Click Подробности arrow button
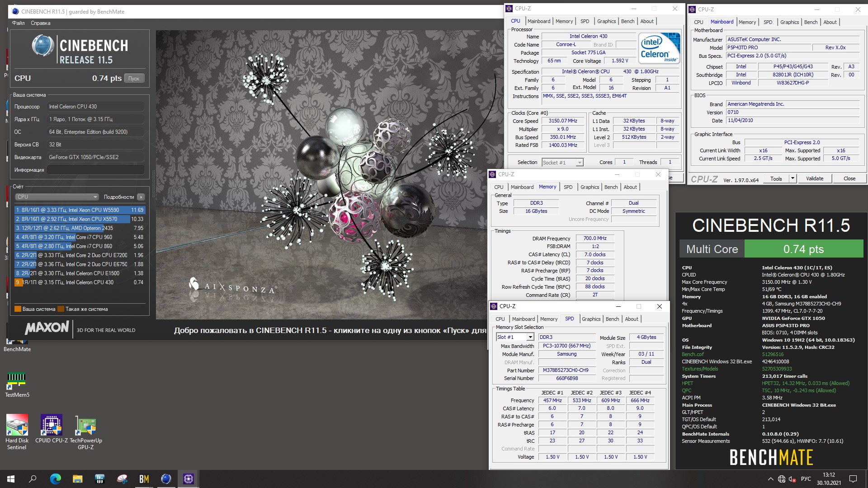The image size is (868, 488). click(141, 197)
